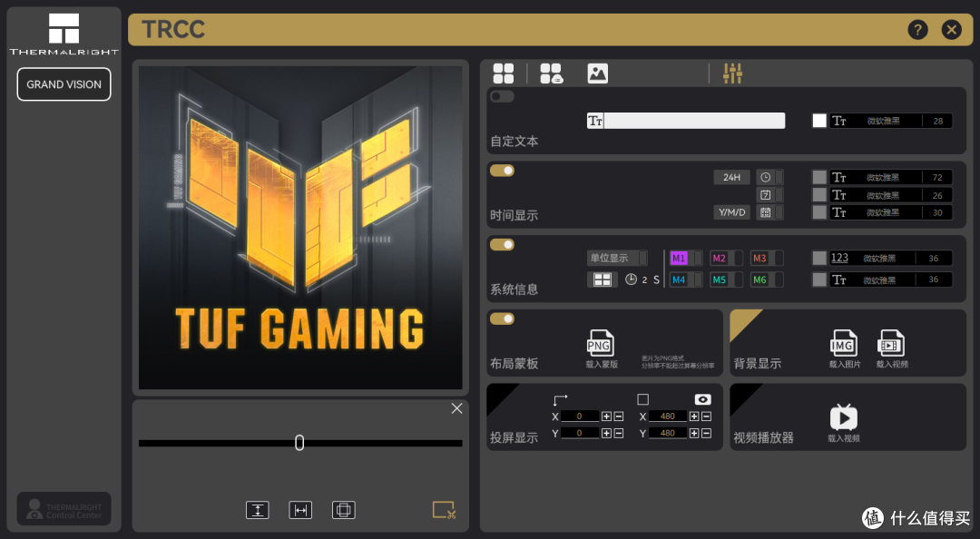This screenshot has height=539, width=980.
Task: Click the rotation slider handle under preview
Action: (299, 443)
